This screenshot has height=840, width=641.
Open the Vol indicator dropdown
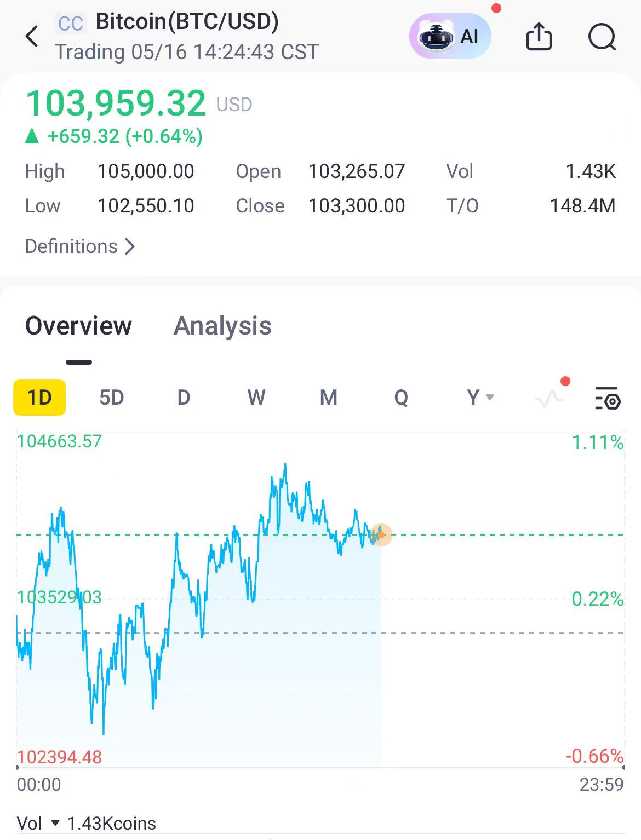(x=55, y=823)
